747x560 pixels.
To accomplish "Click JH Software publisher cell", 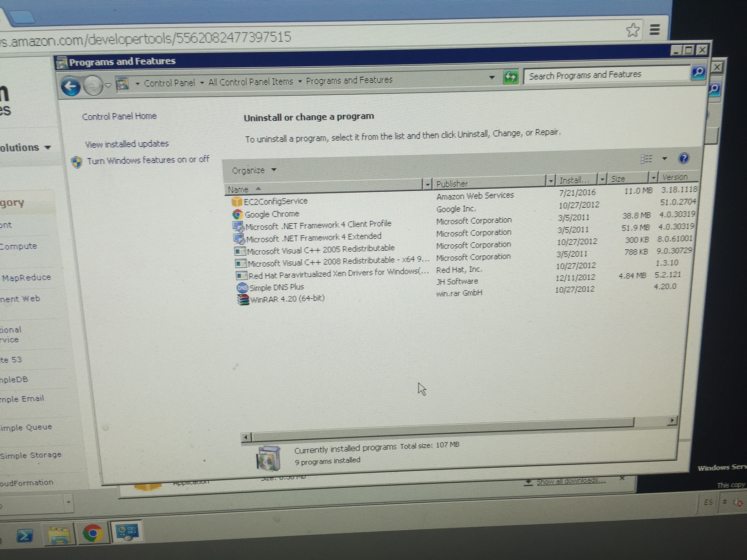I will 457,282.
